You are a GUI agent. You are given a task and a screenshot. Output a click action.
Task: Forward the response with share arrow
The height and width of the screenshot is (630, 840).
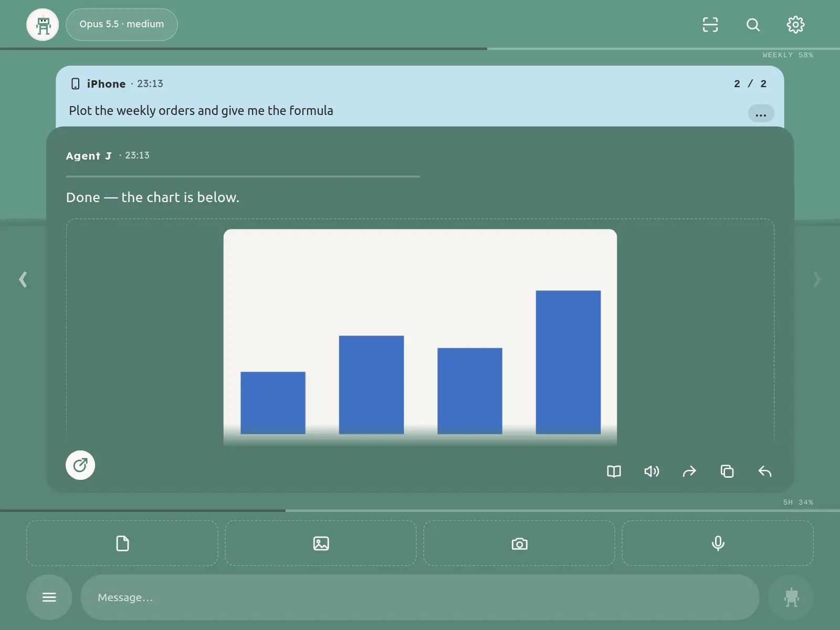[x=689, y=471]
